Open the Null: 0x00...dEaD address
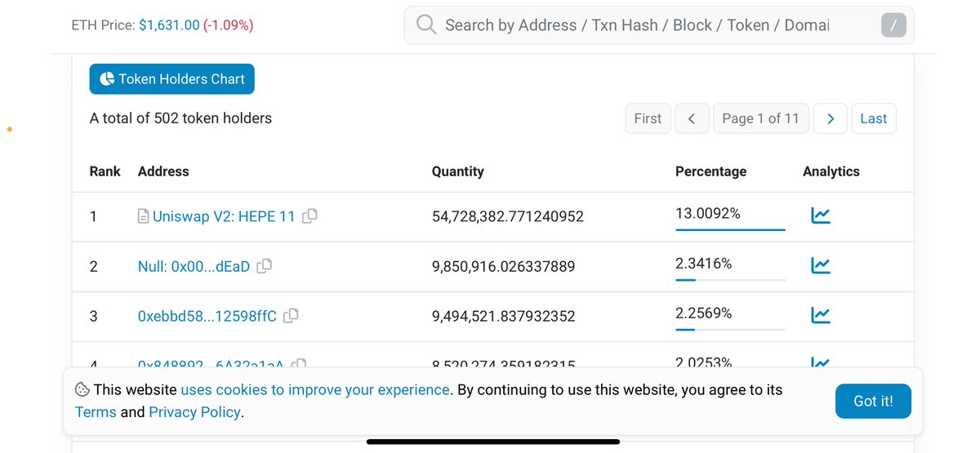Viewport: 980px width, 453px height. click(x=194, y=267)
